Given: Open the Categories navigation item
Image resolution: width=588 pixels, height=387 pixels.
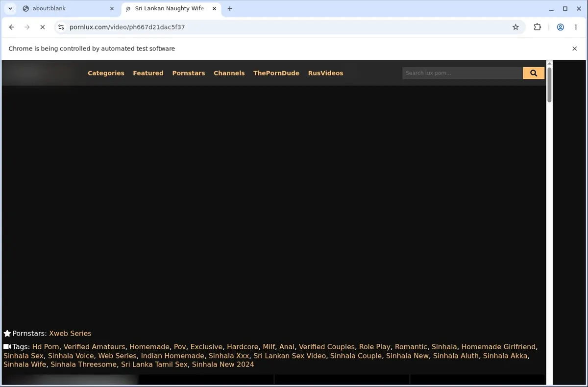Looking at the screenshot, I should pos(106,73).
